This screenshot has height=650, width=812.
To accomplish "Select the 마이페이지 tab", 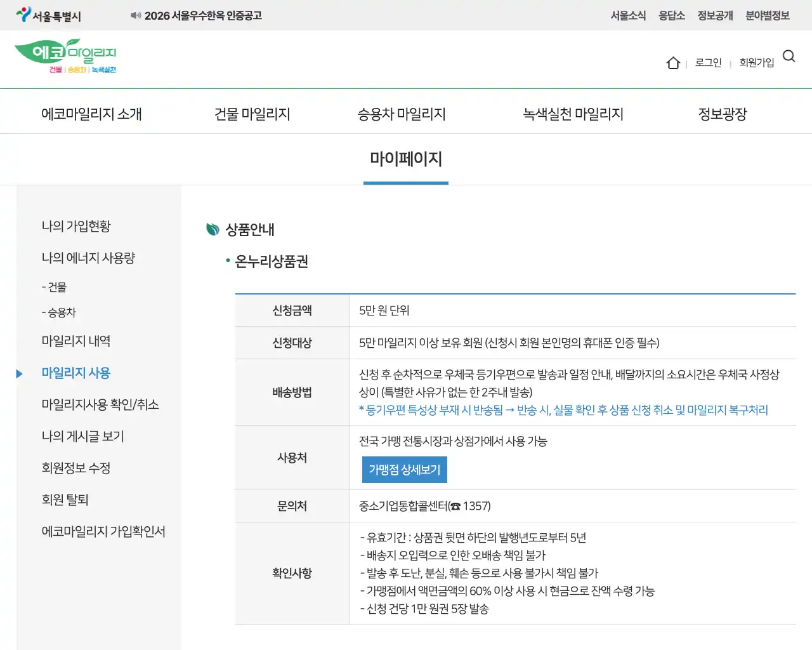I will tap(406, 159).
